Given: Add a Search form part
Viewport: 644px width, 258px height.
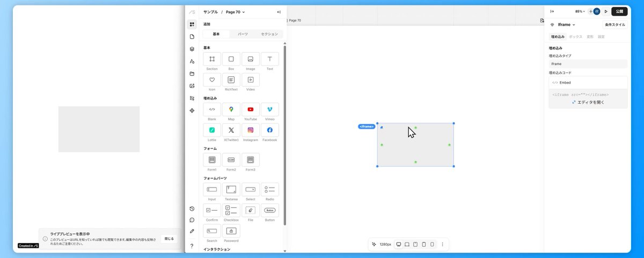Looking at the screenshot, I should 212,231.
